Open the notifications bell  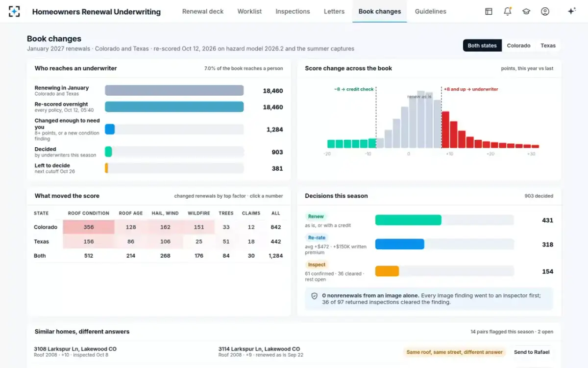click(508, 11)
